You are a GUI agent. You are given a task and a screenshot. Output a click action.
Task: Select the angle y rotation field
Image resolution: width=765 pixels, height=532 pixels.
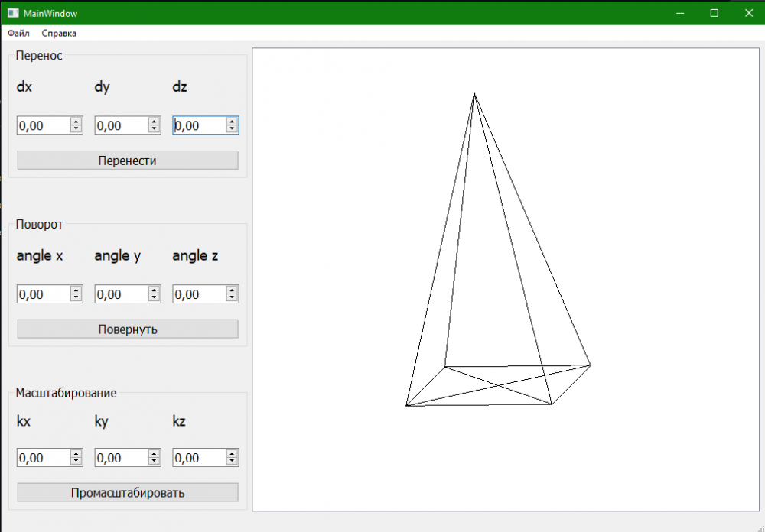pyautogui.click(x=121, y=294)
